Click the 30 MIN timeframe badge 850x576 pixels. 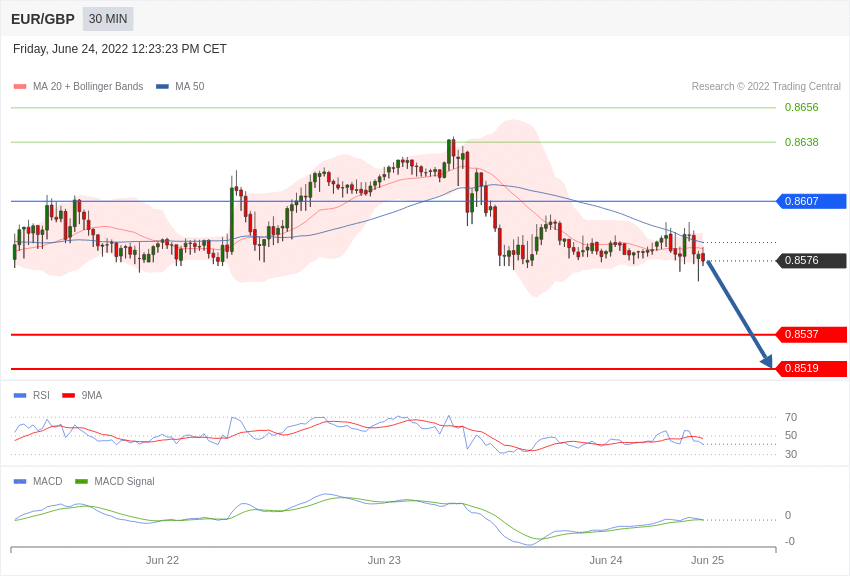coord(108,19)
